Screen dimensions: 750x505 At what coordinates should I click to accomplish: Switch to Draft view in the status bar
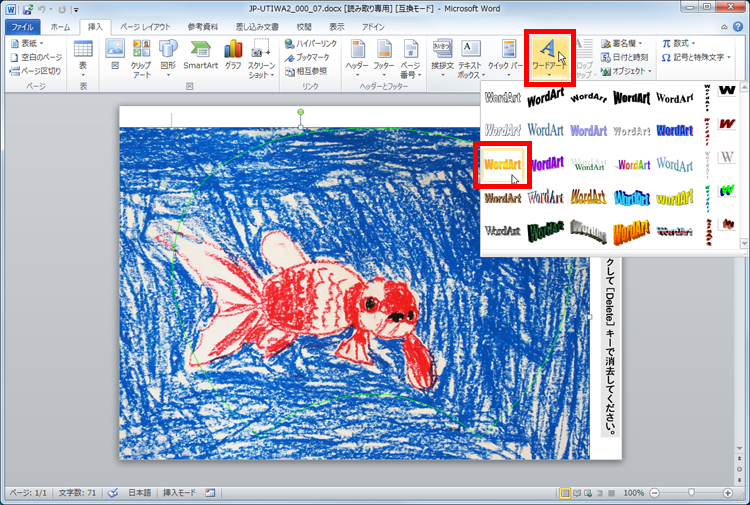pos(611,493)
